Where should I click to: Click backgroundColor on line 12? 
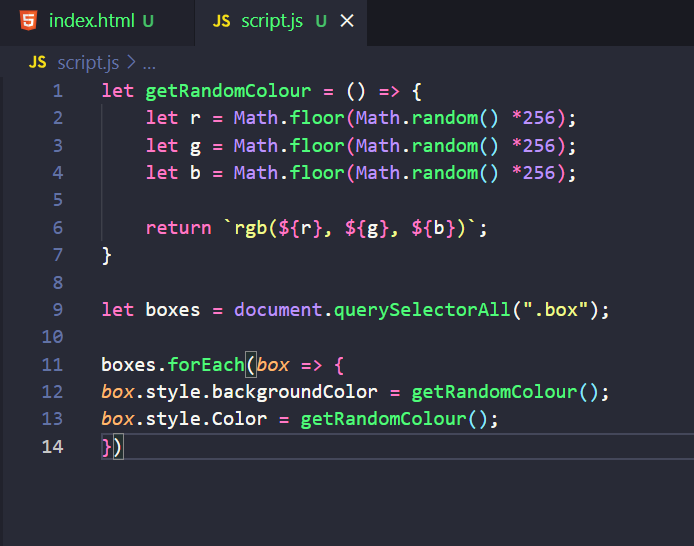pos(295,392)
